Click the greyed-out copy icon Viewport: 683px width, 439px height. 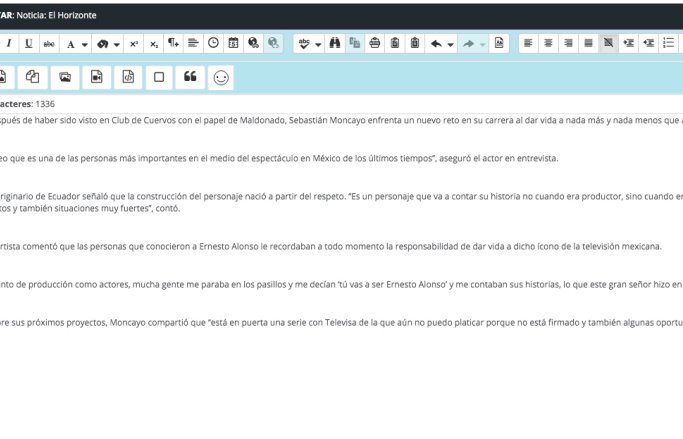pyautogui.click(x=355, y=43)
